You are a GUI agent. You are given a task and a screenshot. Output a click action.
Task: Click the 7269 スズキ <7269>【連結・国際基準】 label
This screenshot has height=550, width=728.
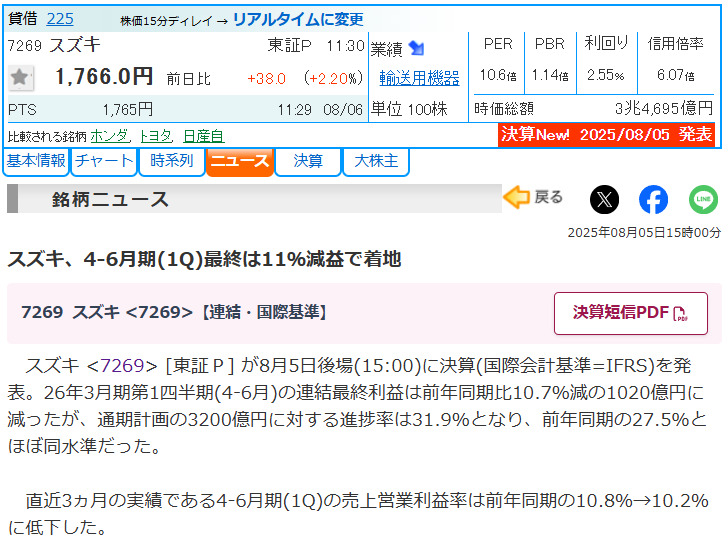pyautogui.click(x=174, y=312)
